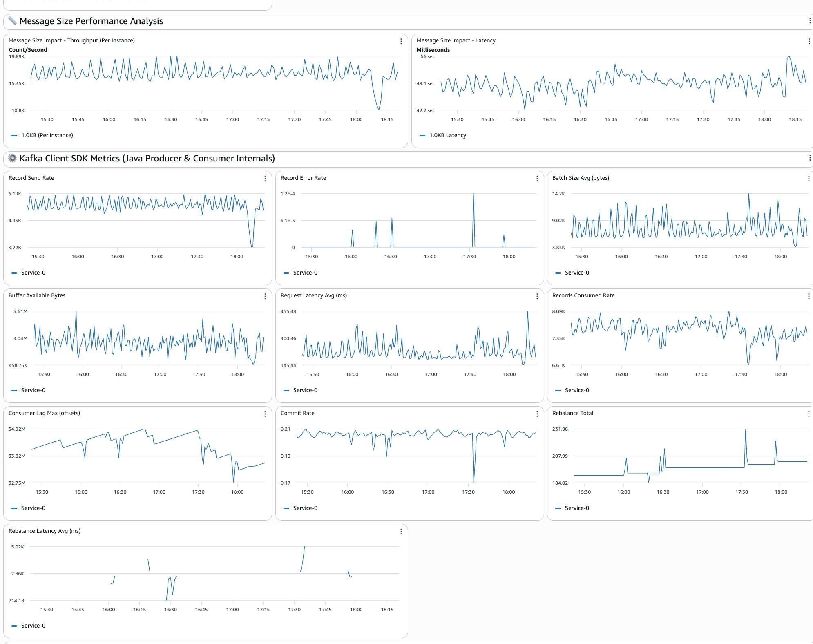The image size is (813, 644).
Task: Open Buffer Available Bytes widget actions menu
Action: click(265, 296)
